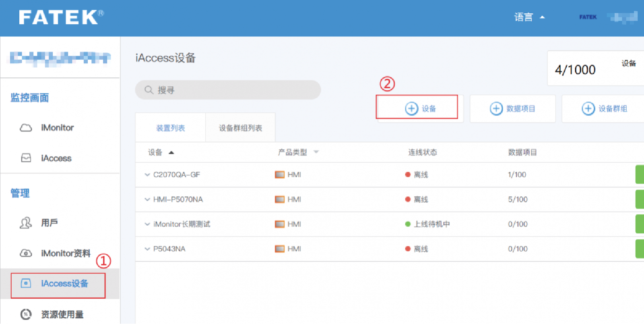
Task: Open 资源使用量 in sidebar
Action: tap(62, 314)
